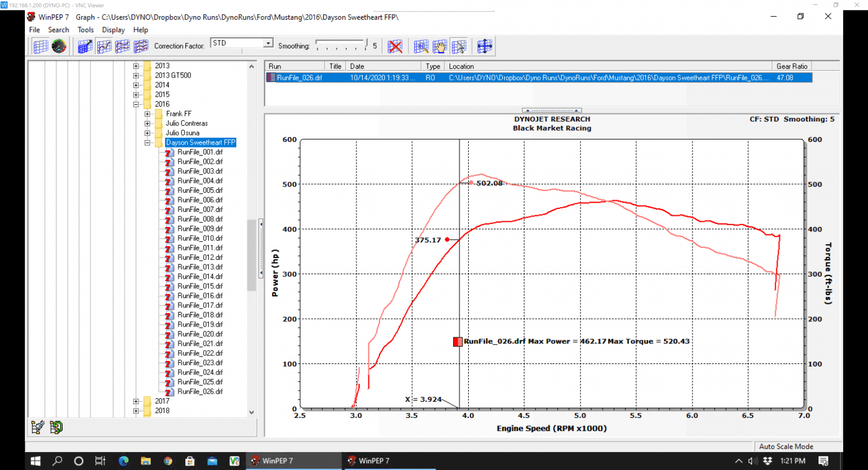Viewport: 868px width, 470px height.
Task: Click the blue data grid toolbar icon
Action: (41, 46)
